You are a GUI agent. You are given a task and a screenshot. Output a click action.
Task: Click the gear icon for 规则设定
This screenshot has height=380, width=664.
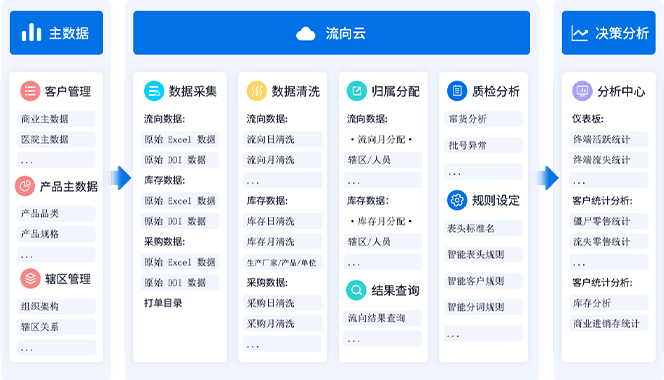(x=457, y=200)
